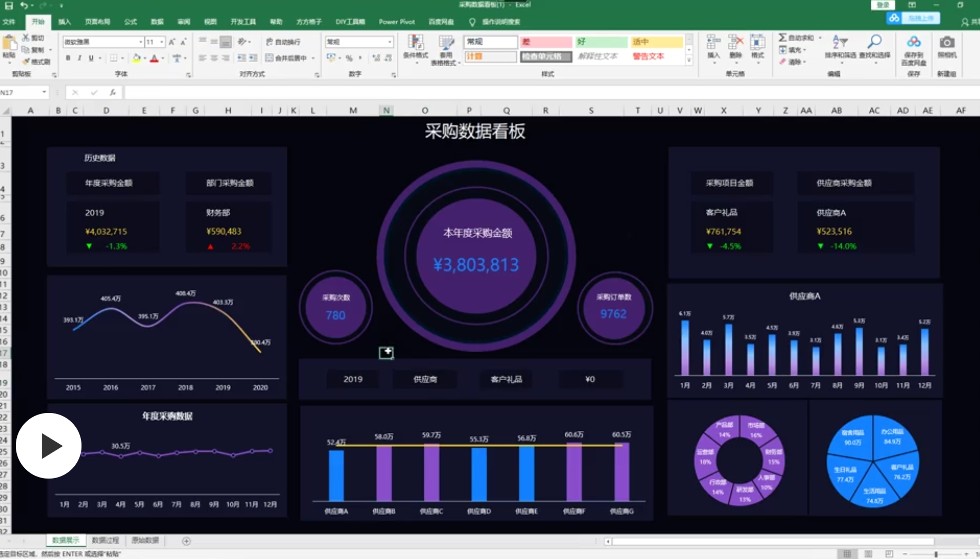Apply bold formatting with the B icon
Viewport: 980px width, 559px height.
click(x=67, y=58)
